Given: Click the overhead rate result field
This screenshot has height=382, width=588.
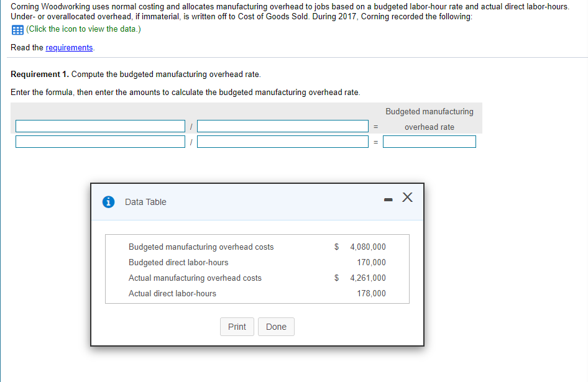Looking at the screenshot, I should (x=430, y=142).
